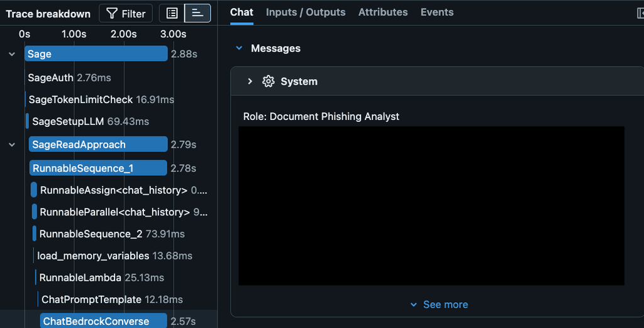The height and width of the screenshot is (328, 644).
Task: Collapse the Messages section
Action: tap(239, 48)
